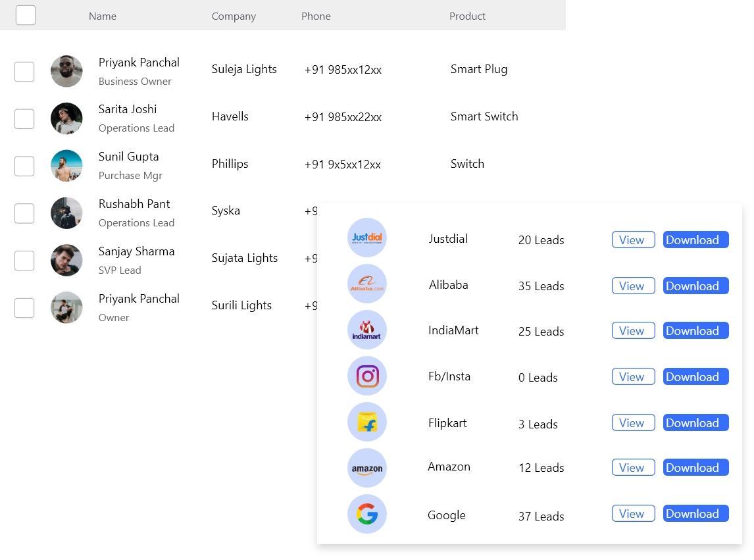Download the Alibaba leads
754x560 pixels.
696,286
